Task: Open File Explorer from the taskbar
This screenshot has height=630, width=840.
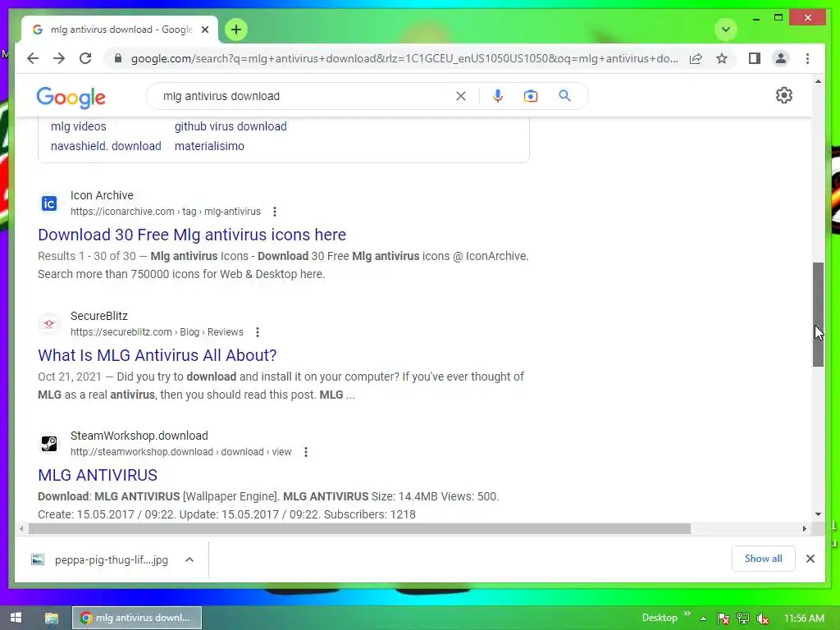Action: click(x=52, y=619)
